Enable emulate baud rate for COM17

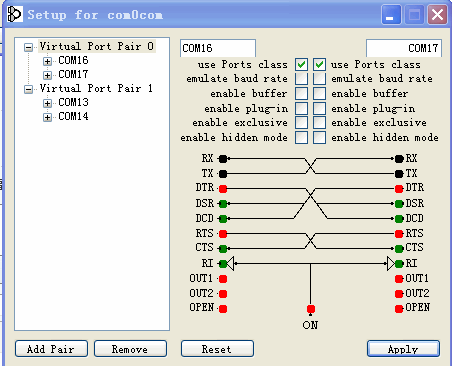coord(319,79)
